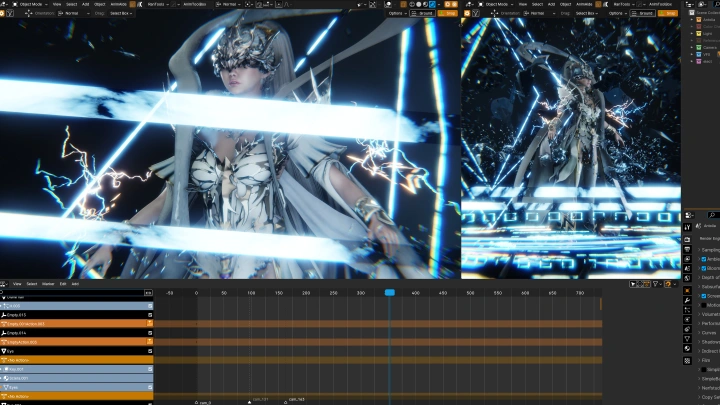Image resolution: width=720 pixels, height=405 pixels.
Task: Click Only Show Selected filter in timeline header
Action: (633, 284)
